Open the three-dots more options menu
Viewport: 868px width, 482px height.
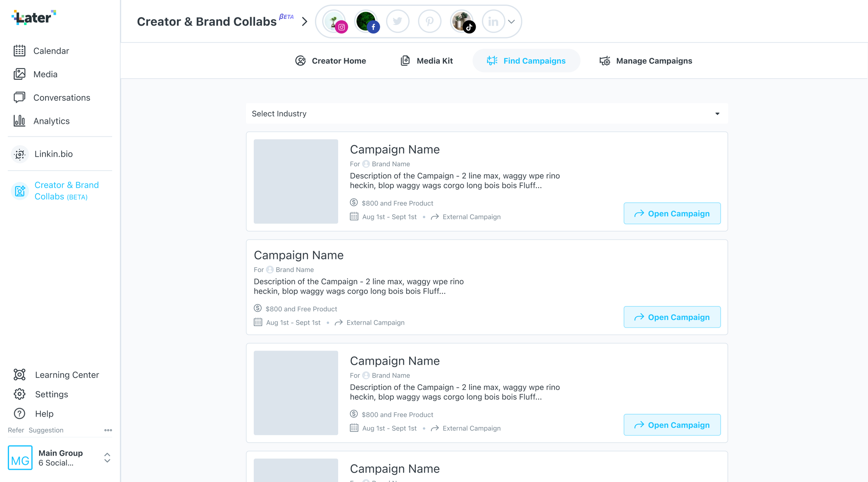(x=108, y=430)
